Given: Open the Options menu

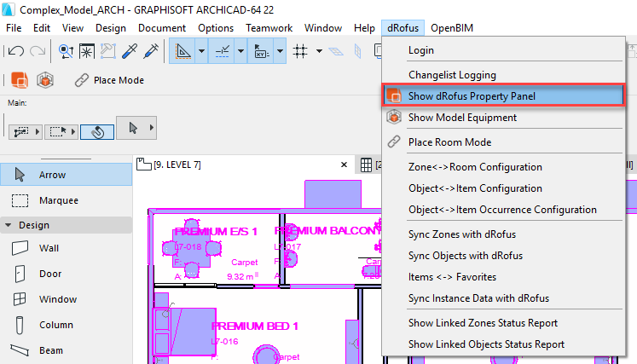Looking at the screenshot, I should (x=216, y=28).
